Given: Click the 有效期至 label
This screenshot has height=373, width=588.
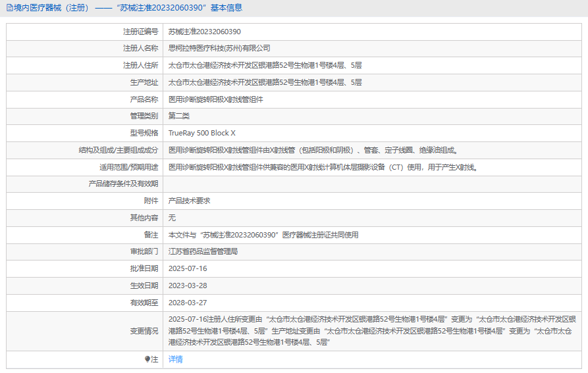Looking at the screenshot, I should [x=144, y=303].
